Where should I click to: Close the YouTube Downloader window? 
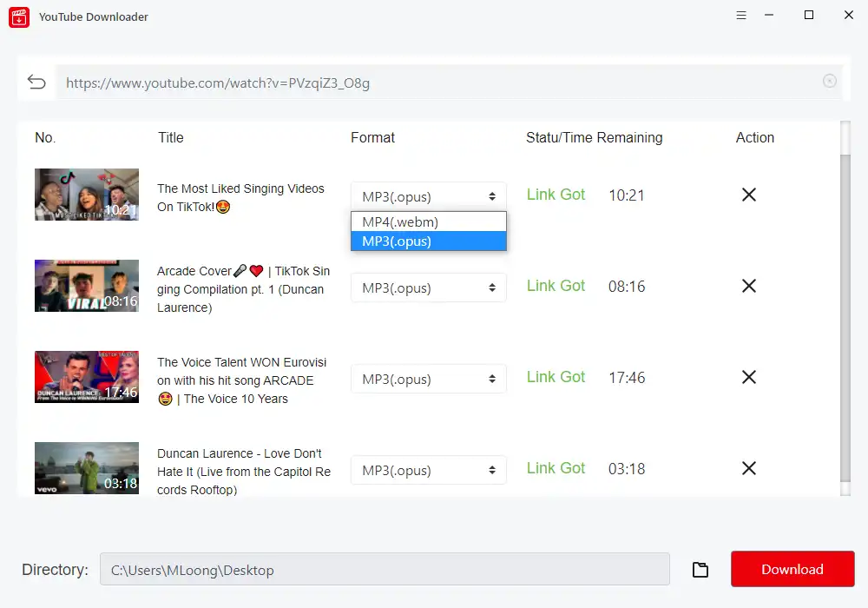[849, 15]
